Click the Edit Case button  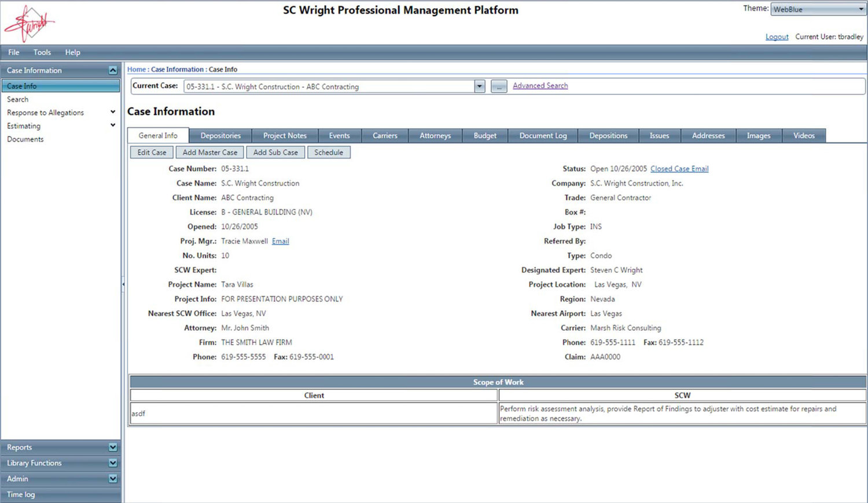[152, 152]
